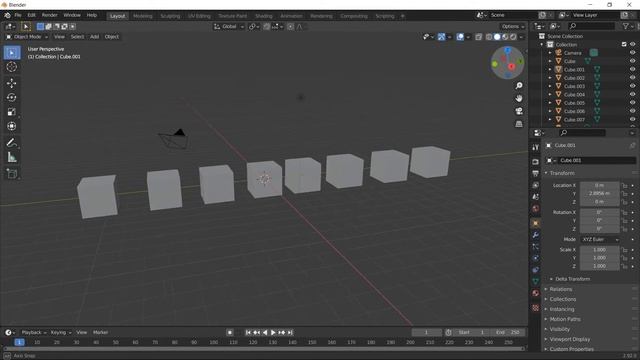
Task: Open the Object properties orange square tab
Action: coord(536,223)
